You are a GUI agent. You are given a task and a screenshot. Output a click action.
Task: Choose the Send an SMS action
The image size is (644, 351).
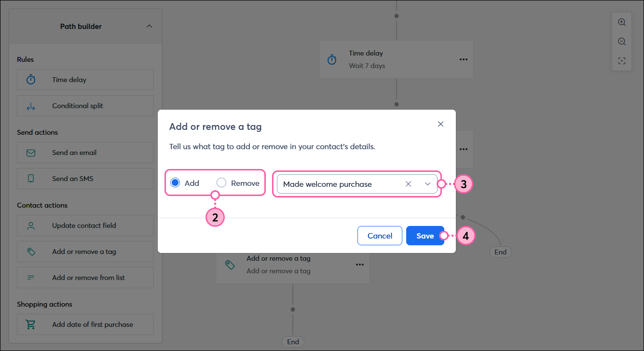tap(85, 178)
